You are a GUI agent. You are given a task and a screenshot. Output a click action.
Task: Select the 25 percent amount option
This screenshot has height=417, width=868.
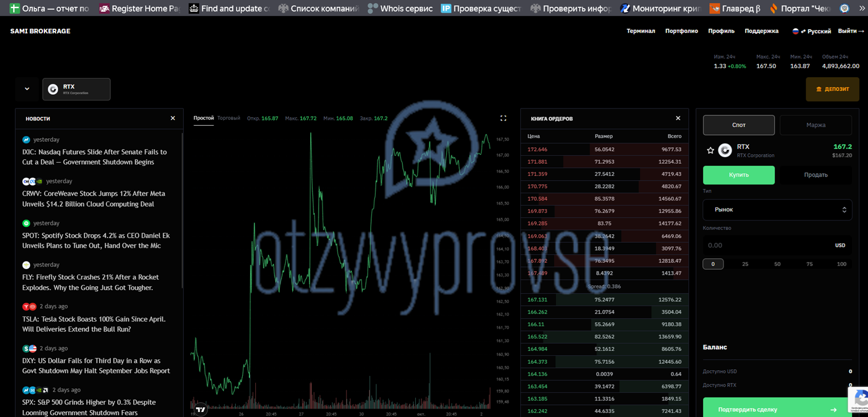[745, 264]
